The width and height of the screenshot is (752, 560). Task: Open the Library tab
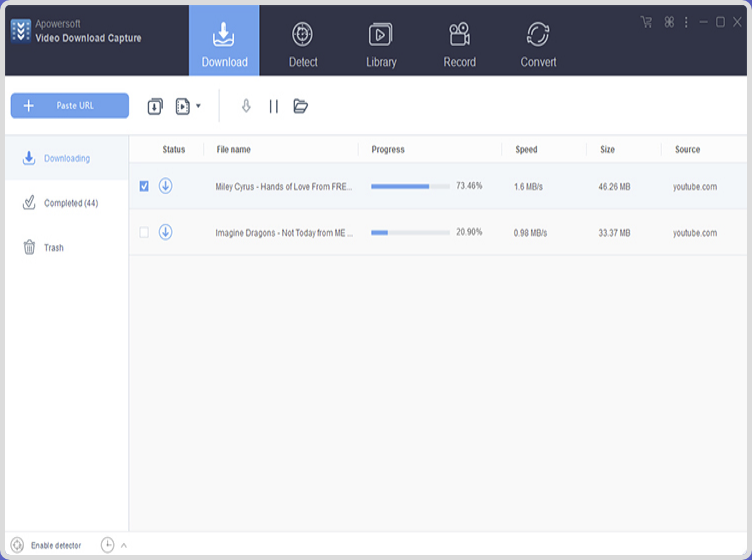point(381,45)
